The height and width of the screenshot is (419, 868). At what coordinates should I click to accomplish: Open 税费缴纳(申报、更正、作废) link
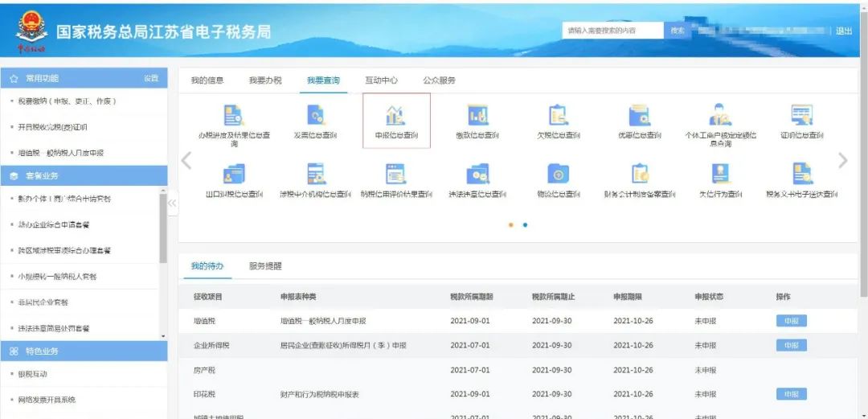click(x=67, y=101)
